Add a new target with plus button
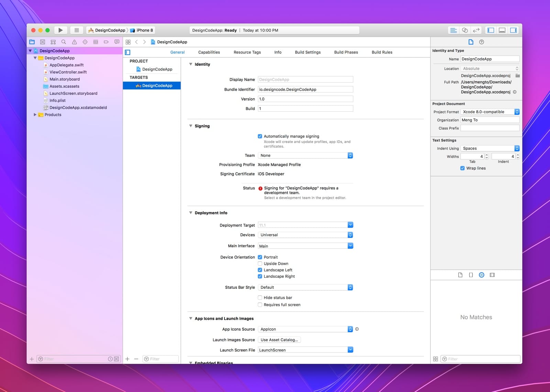 [x=128, y=359]
